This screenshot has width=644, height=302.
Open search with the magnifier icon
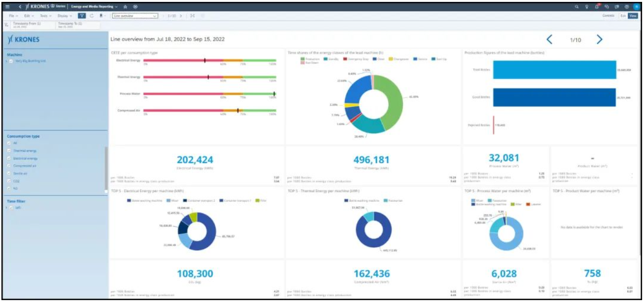click(576, 7)
